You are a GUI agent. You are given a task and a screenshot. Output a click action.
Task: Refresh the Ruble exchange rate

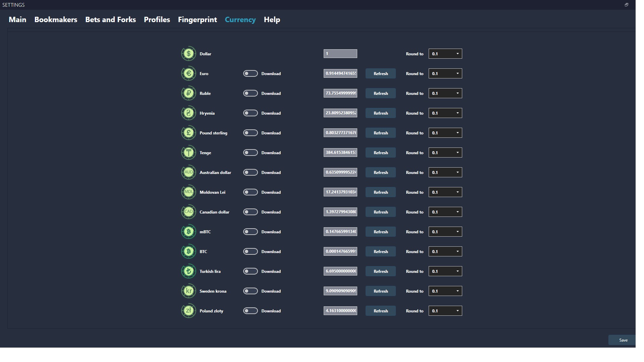coord(381,93)
